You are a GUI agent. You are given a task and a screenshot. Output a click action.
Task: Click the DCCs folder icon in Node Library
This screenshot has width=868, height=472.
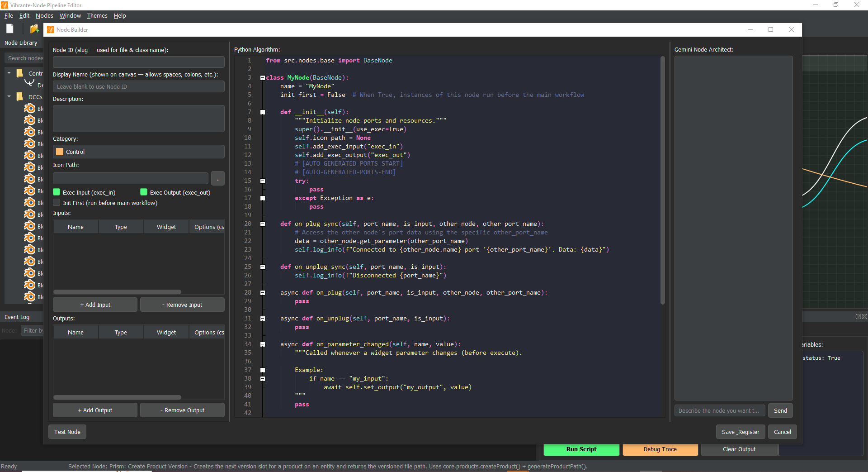[20, 96]
